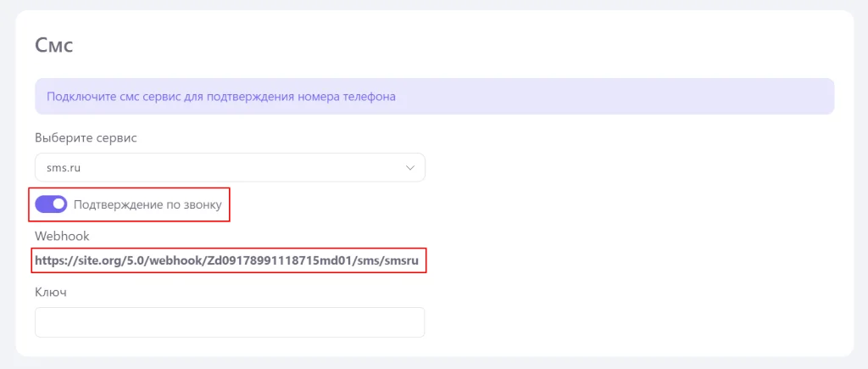868x369 pixels.
Task: Click the https://site.org start of webhook URL
Action: coord(74,260)
